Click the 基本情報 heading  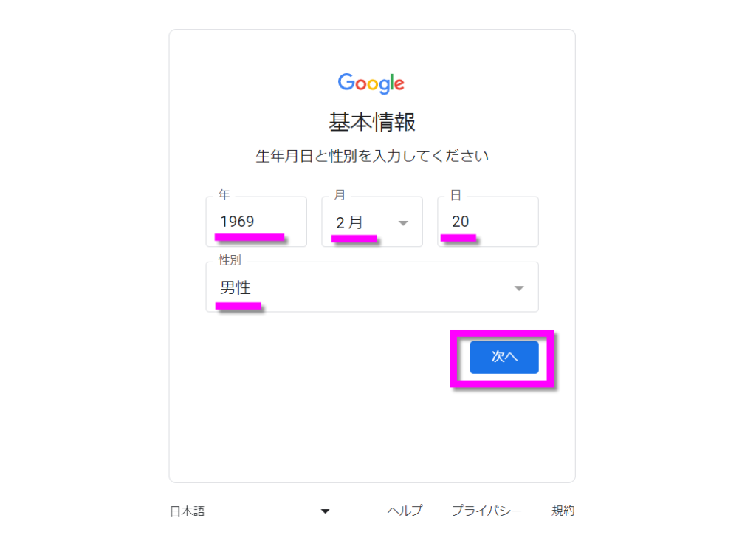pos(372,122)
